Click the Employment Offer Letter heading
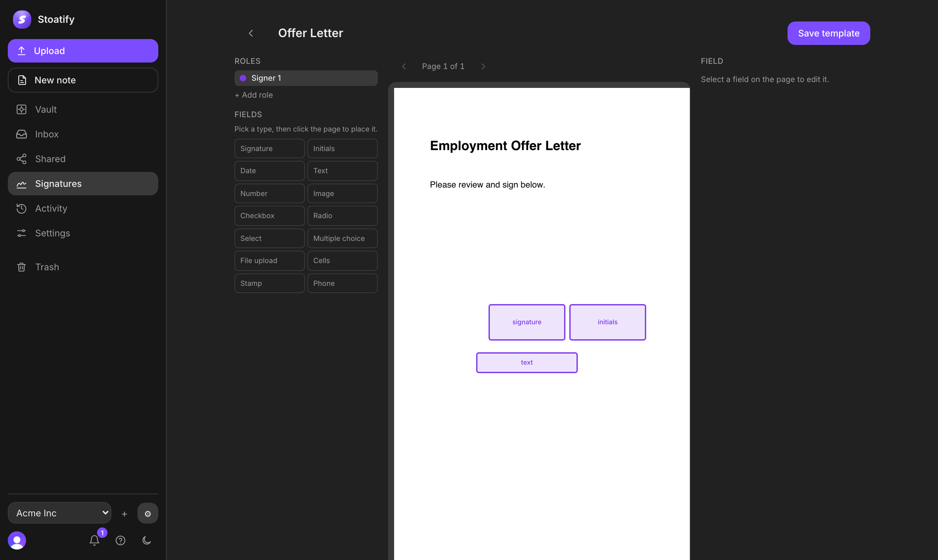Screen dimensions: 938x560 pos(505,146)
